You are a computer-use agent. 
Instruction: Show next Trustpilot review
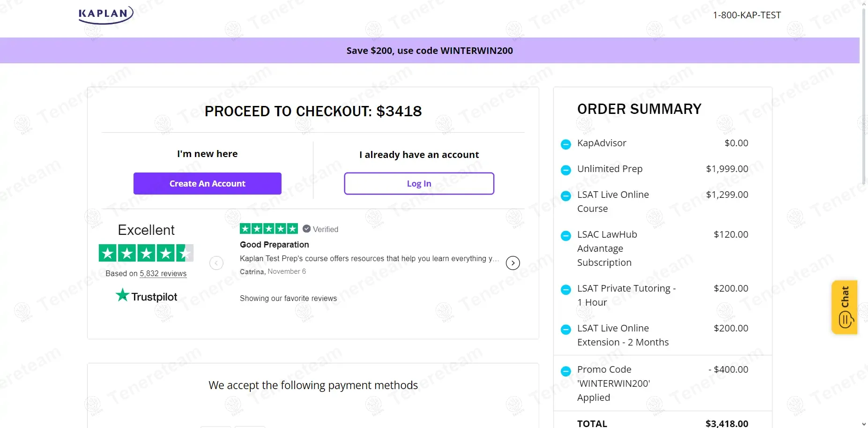513,263
